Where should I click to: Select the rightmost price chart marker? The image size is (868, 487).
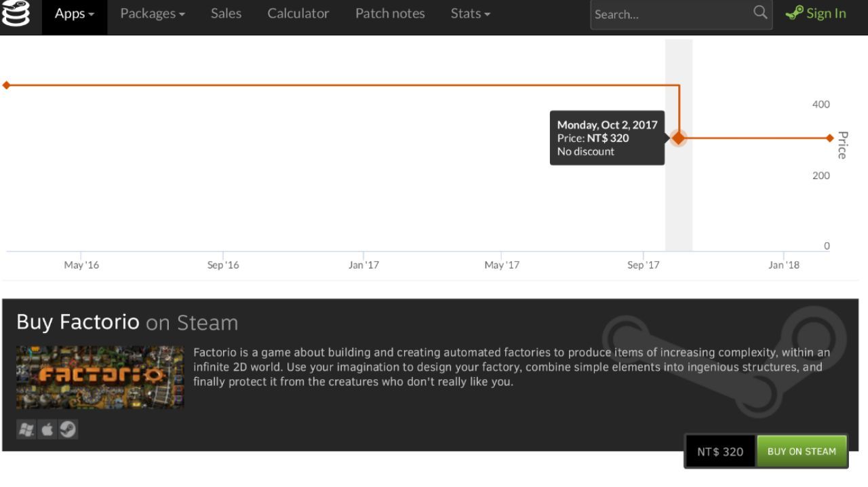(x=830, y=138)
